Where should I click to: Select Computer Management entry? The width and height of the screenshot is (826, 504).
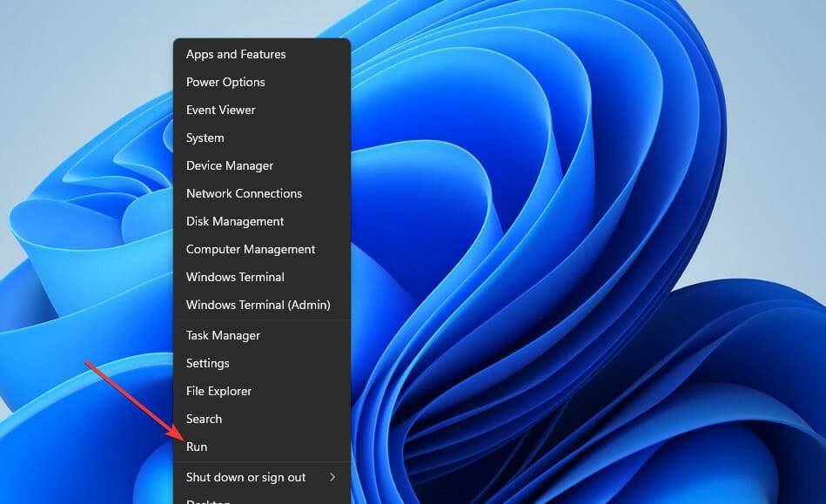click(x=251, y=249)
